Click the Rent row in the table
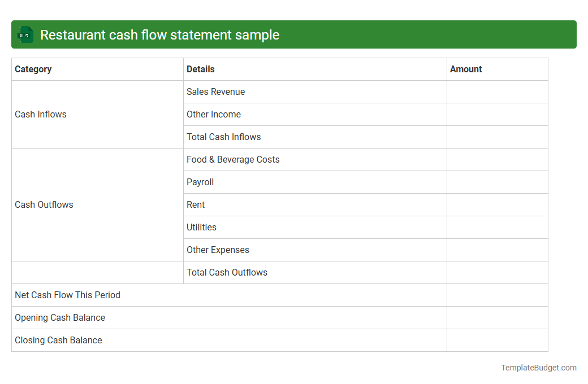This screenshot has height=384, width=588. [x=195, y=204]
